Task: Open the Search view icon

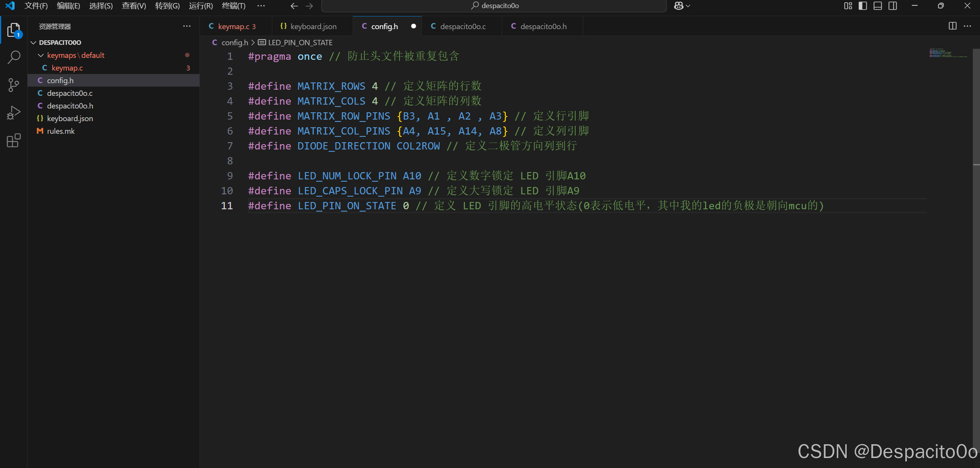Action: (14, 57)
